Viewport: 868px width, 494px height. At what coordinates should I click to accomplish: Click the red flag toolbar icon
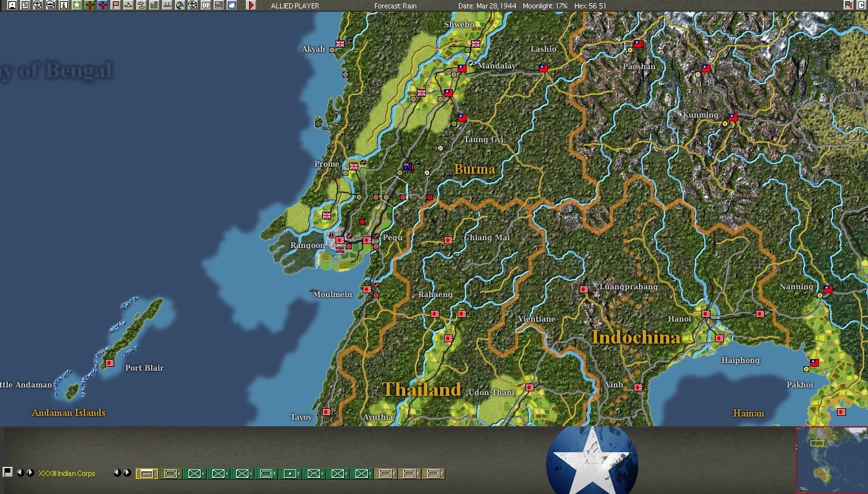pos(116,5)
